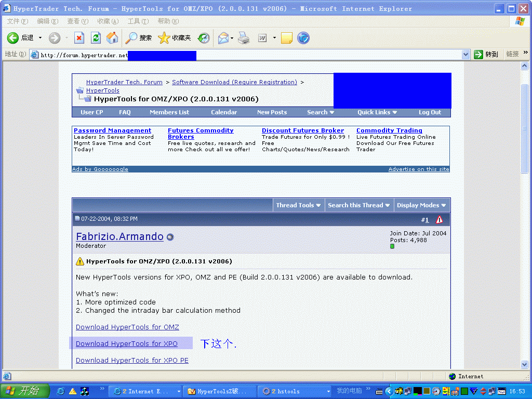Switch to the HyperToolsZ破 folder taskbar button
Screen dimensions: 532x399
pyautogui.click(x=219, y=391)
